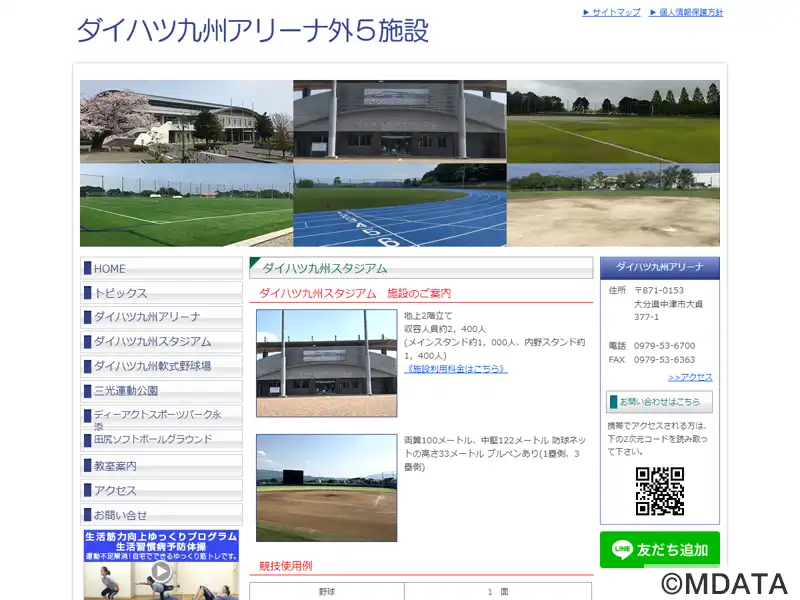
Task: Click the 施設利用料金はこちら link
Action: click(456, 368)
